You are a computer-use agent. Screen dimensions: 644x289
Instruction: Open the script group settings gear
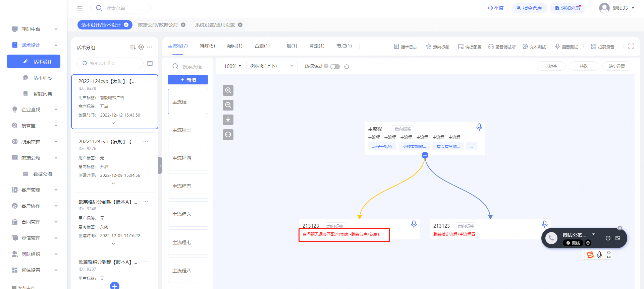click(141, 47)
